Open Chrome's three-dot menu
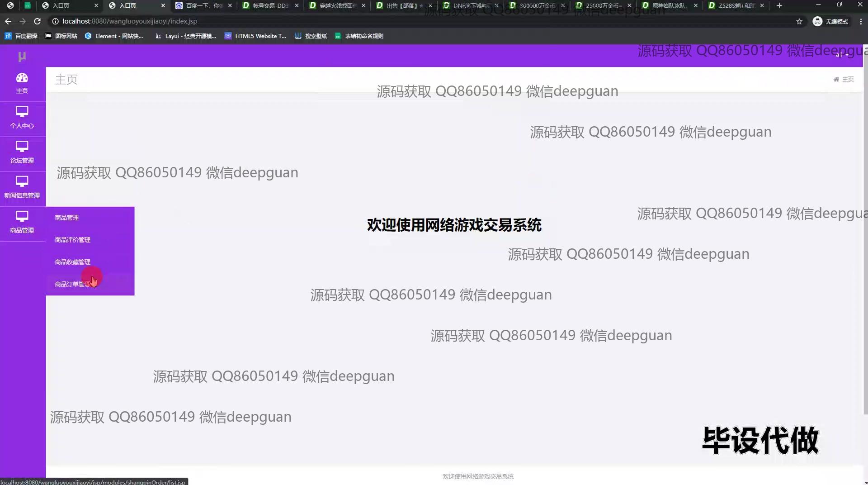The height and width of the screenshot is (485, 868). pos(860,21)
